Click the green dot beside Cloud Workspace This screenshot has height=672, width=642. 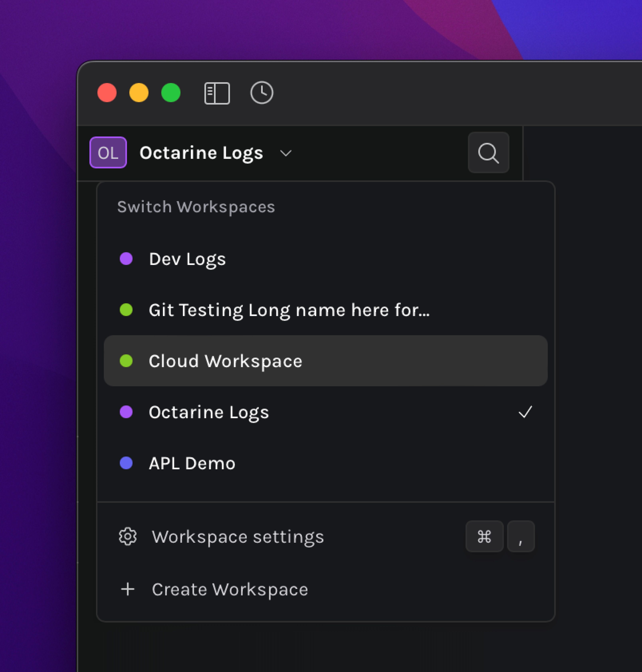pos(126,361)
